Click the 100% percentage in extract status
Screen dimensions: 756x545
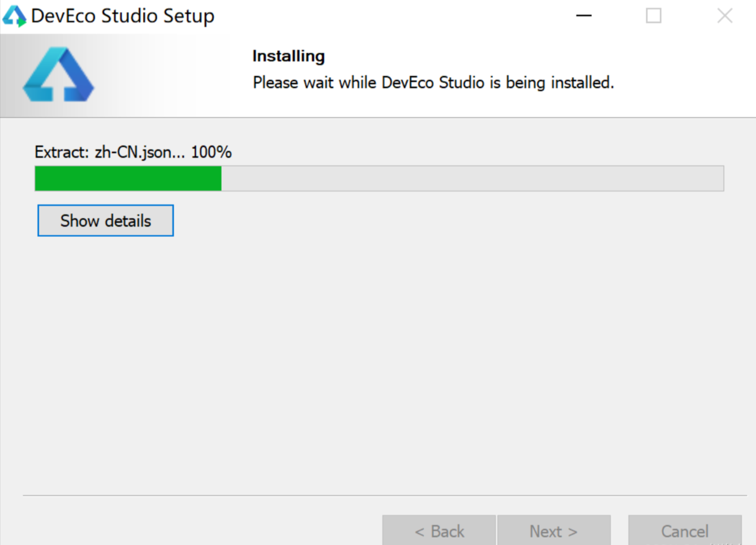211,152
